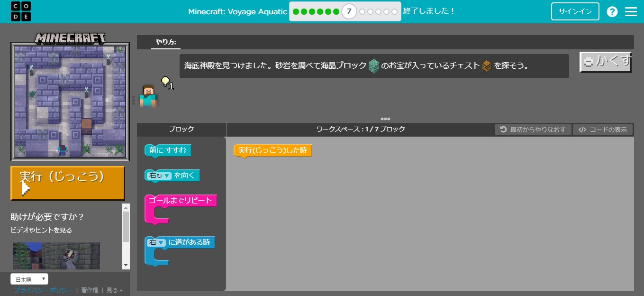The width and height of the screenshot is (644, 296).
Task: Open the 日本語 language dropdown
Action: [x=29, y=279]
